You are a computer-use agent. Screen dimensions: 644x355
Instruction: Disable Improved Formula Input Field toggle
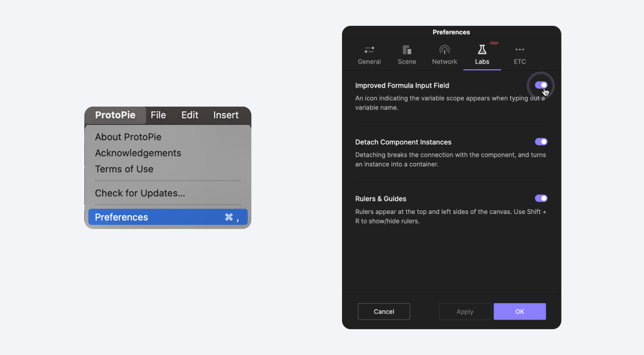pyautogui.click(x=541, y=85)
